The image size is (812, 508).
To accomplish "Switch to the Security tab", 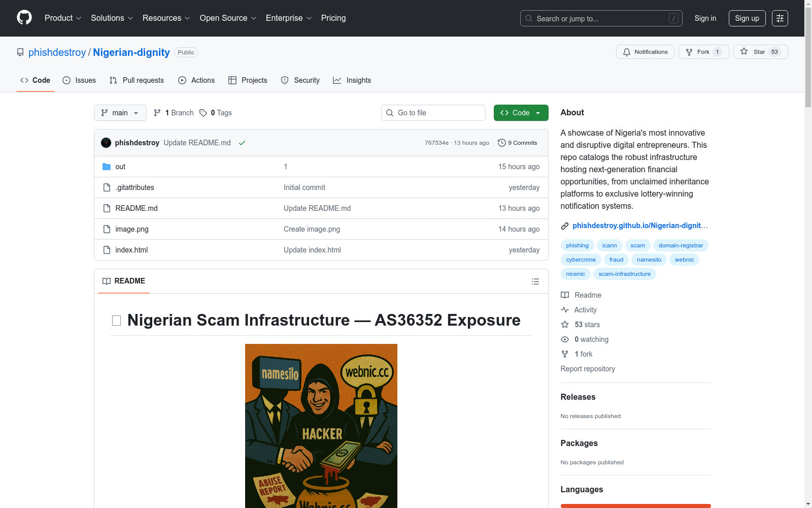I will (x=300, y=80).
